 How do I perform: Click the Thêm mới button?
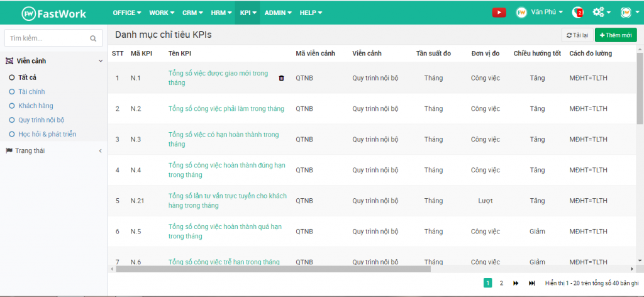pos(616,35)
